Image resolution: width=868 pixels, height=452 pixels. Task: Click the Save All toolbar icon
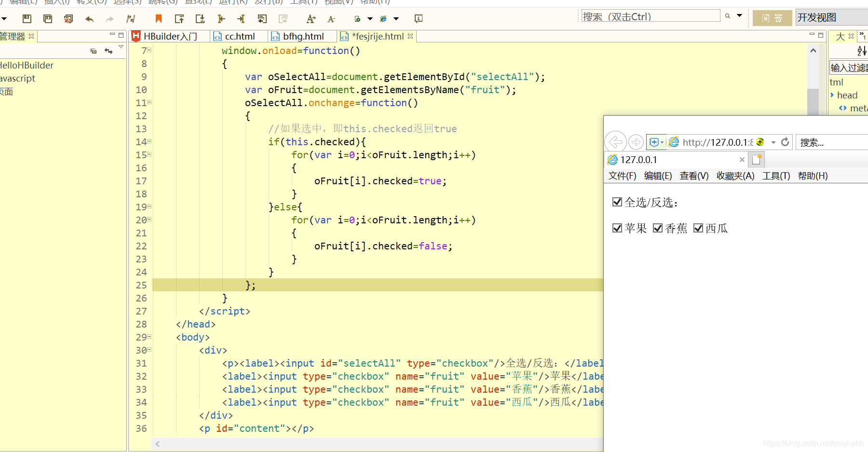pyautogui.click(x=48, y=19)
